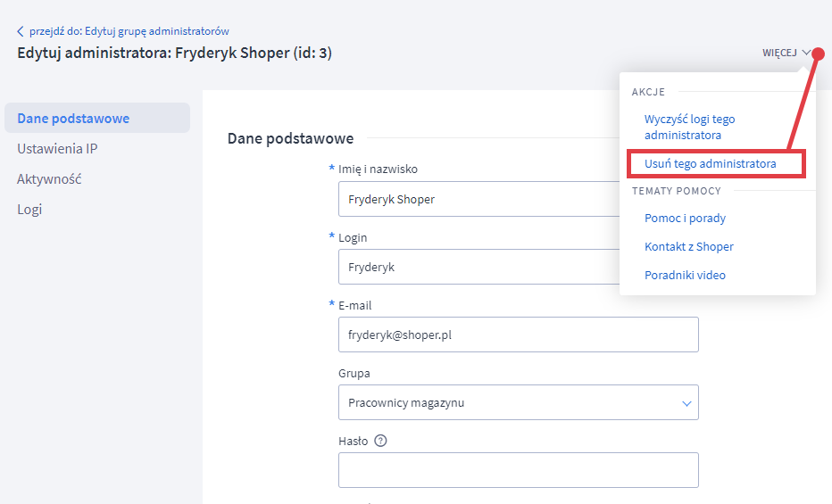
Task: Open the Ustawienia IP section
Action: (57, 148)
